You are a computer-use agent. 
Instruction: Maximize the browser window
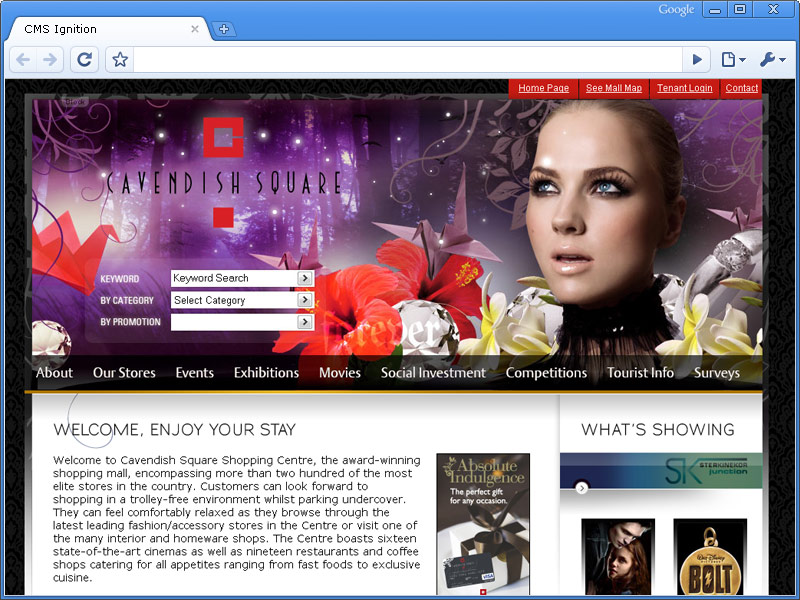point(740,9)
